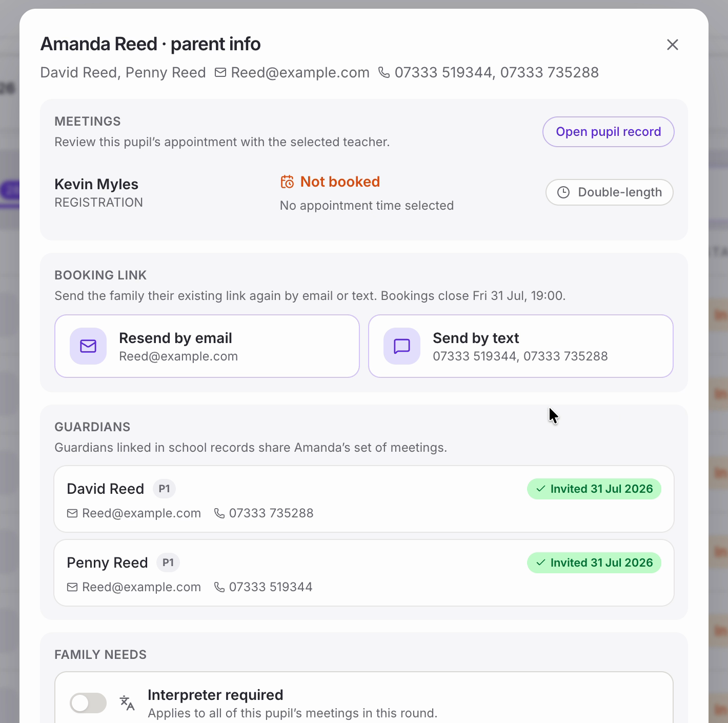Send booking link by text
728x723 pixels.
point(520,346)
